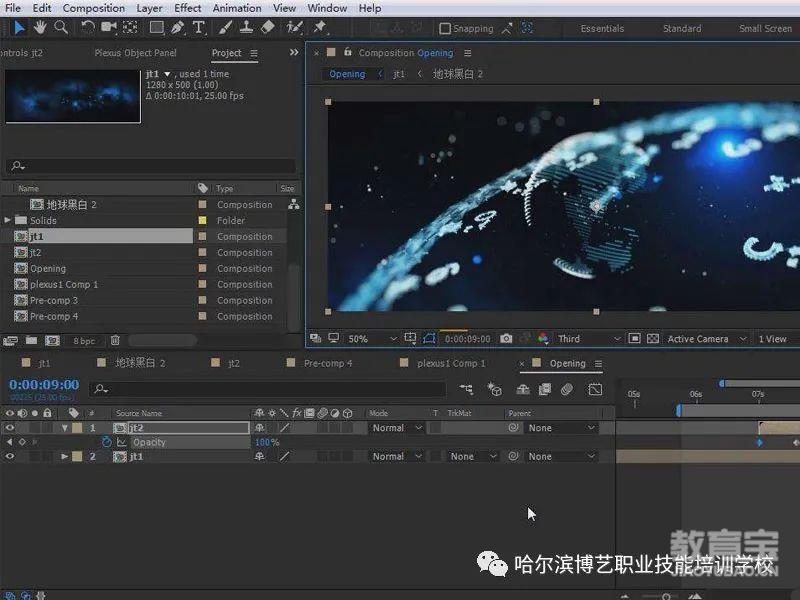Open the Effect menu
Image resolution: width=800 pixels, height=600 pixels.
click(x=187, y=8)
